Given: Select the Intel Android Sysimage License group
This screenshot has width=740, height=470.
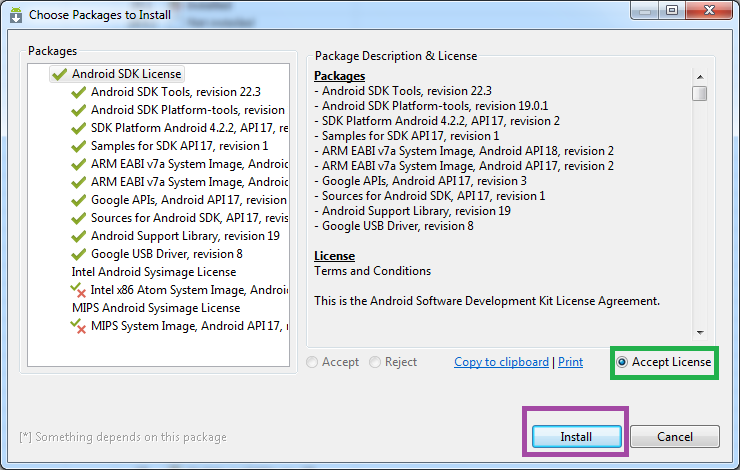Looking at the screenshot, I should point(153,272).
